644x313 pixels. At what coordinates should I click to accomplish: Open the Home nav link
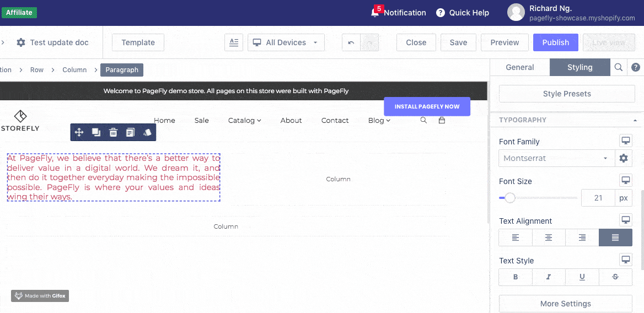coord(164,120)
